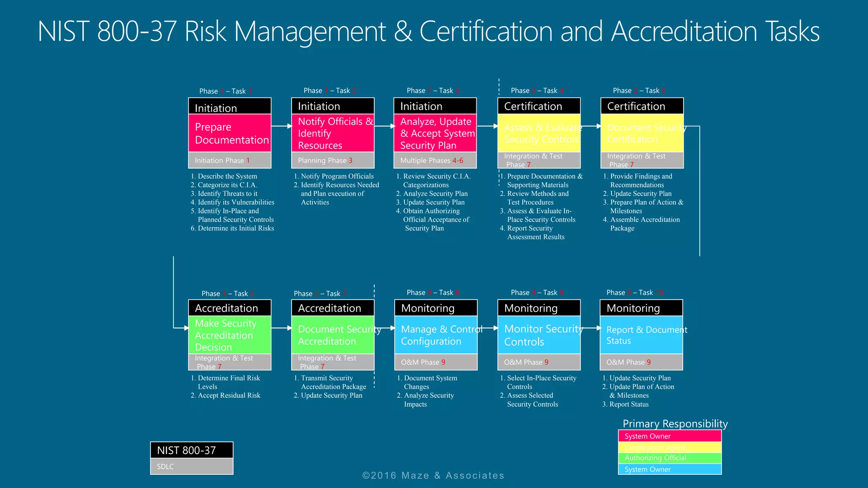Screen dimensions: 868x488
Task: Click the pink System Owner legend swatch
Action: coord(670,436)
